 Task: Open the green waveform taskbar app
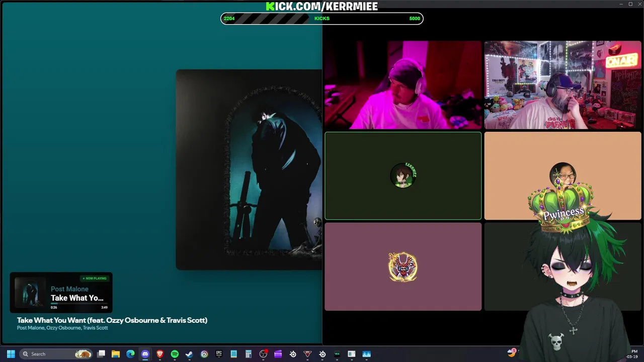[x=337, y=354]
